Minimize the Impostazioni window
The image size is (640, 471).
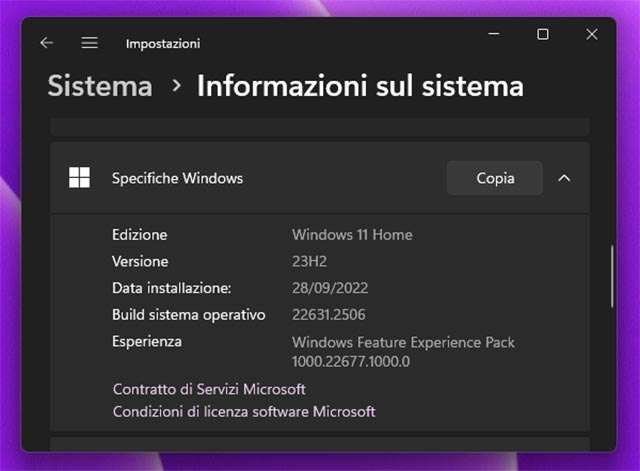click(494, 34)
